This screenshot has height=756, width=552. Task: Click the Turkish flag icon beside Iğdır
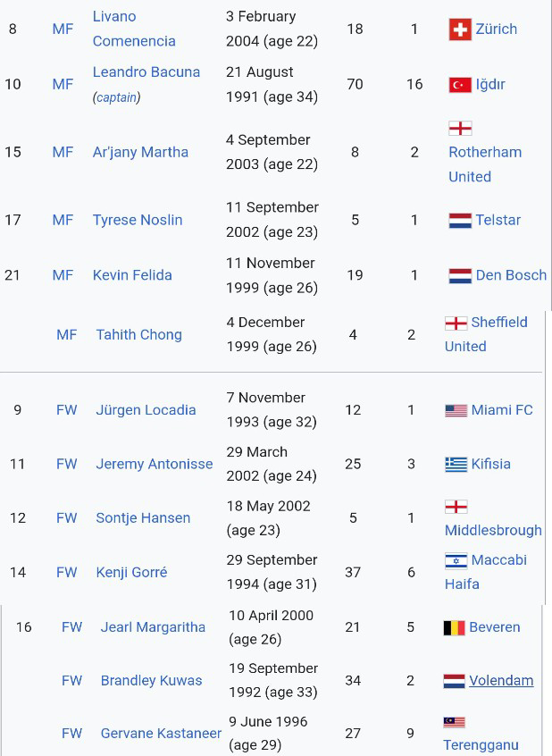click(x=459, y=85)
